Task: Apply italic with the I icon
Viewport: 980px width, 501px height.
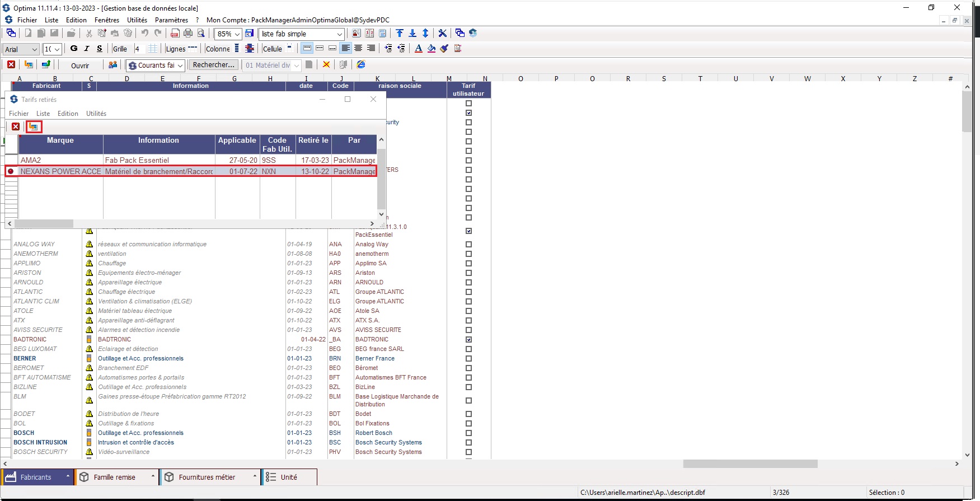Action: 87,49
